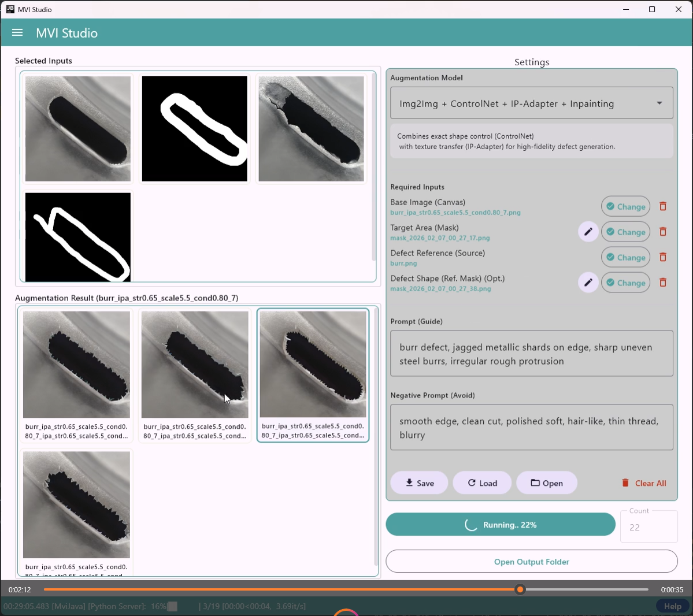This screenshot has height=616, width=693.
Task: Edit the Prompt (Guide) text box
Action: pyautogui.click(x=531, y=354)
